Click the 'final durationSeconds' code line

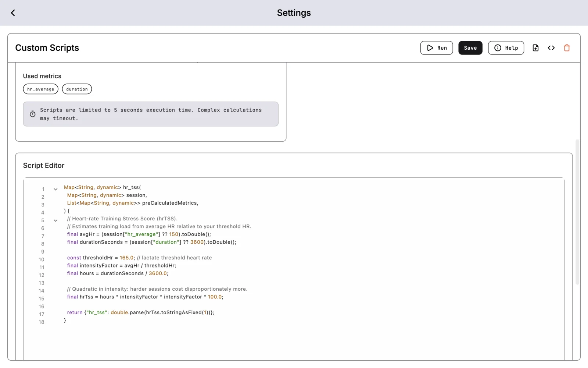click(x=151, y=242)
